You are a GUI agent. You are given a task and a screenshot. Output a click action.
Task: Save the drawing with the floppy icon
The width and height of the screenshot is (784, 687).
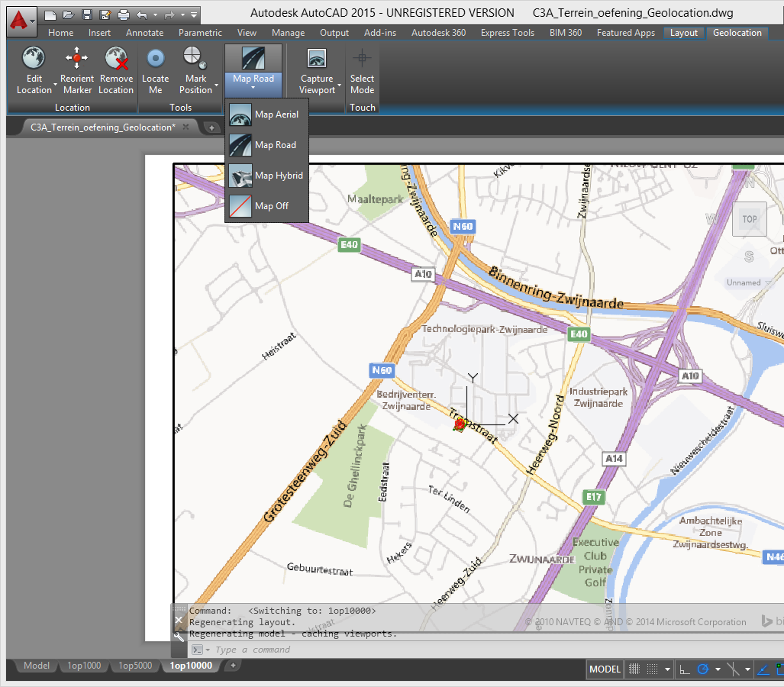(87, 15)
